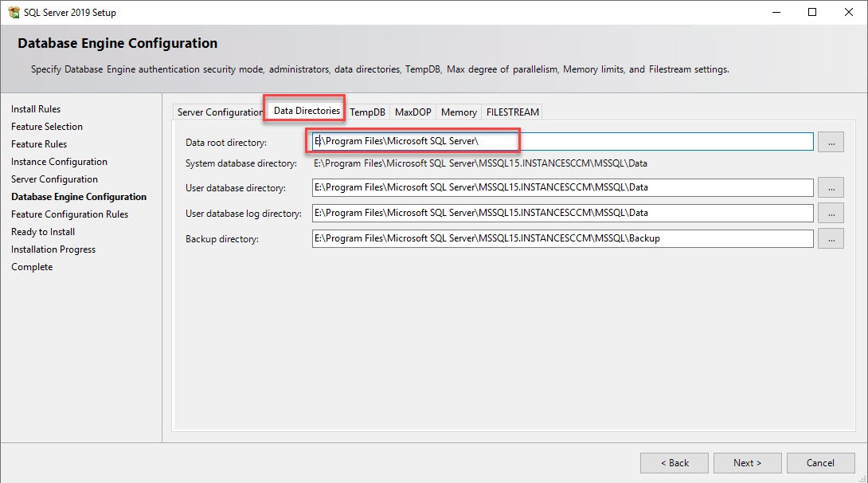Select the TempDB tab
Image resolution: width=868 pixels, height=483 pixels.
pyautogui.click(x=367, y=112)
